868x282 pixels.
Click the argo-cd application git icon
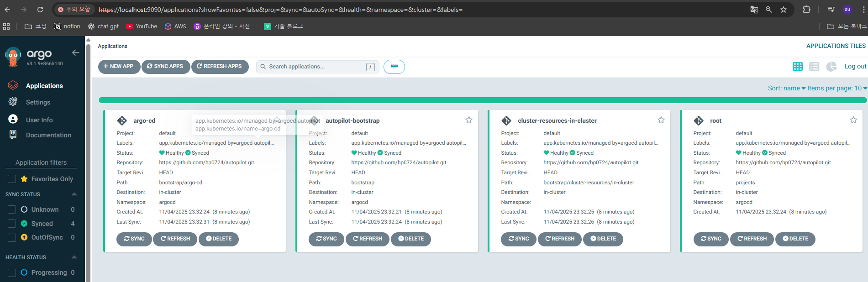point(122,120)
